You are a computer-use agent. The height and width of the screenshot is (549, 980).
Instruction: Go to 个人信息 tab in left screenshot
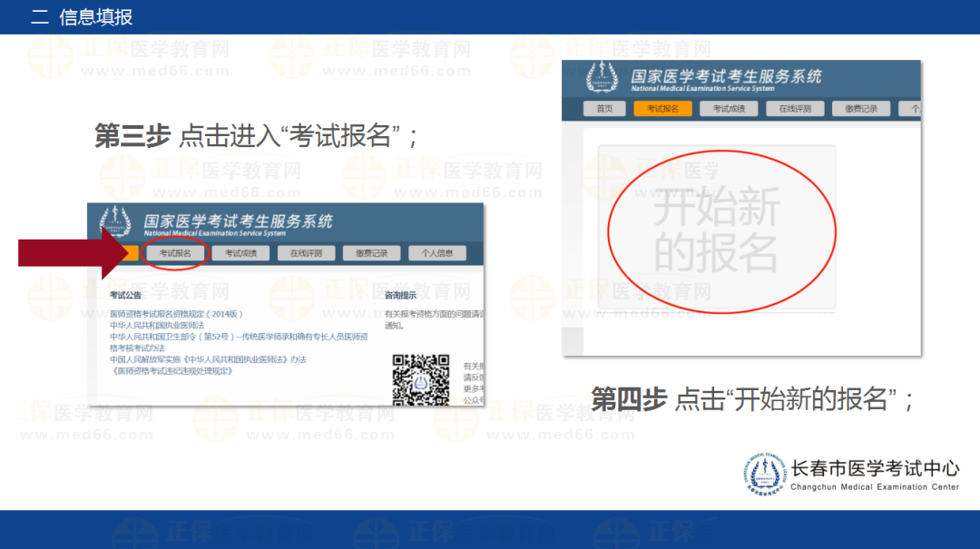[x=436, y=253]
